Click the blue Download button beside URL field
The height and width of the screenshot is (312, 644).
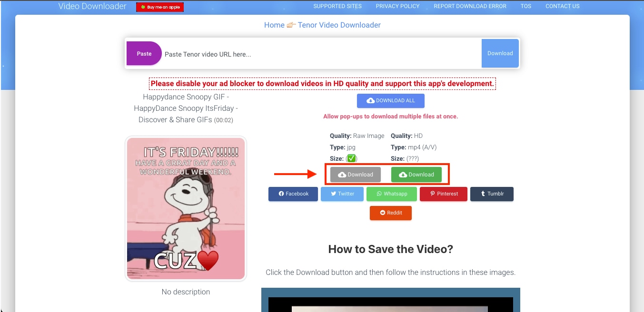500,53
